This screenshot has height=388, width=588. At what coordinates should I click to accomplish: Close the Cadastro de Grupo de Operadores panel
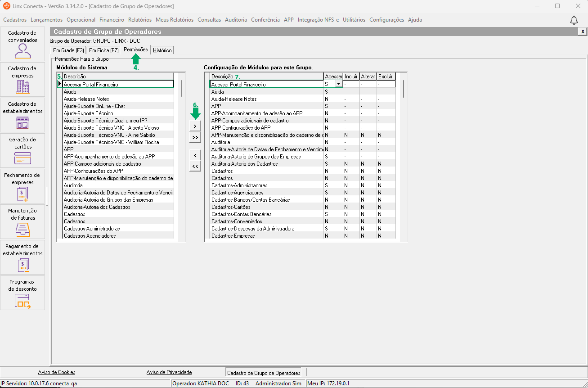point(583,32)
